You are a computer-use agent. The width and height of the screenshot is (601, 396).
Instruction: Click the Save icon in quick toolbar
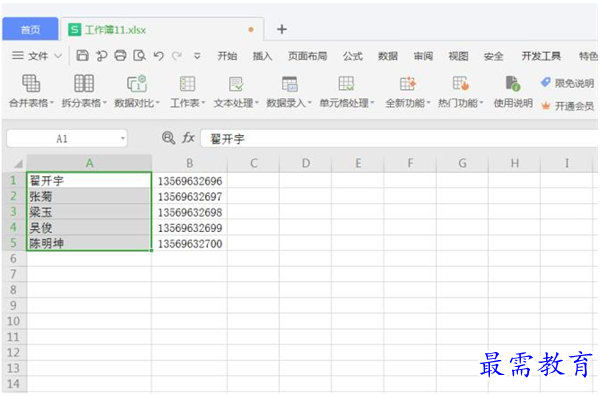82,56
